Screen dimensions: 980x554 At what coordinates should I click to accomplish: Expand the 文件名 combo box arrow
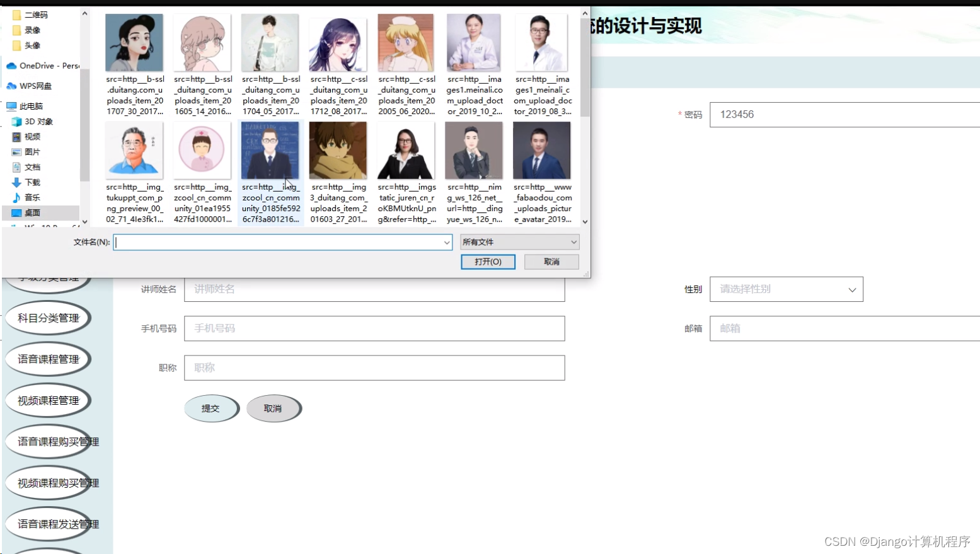coord(446,241)
